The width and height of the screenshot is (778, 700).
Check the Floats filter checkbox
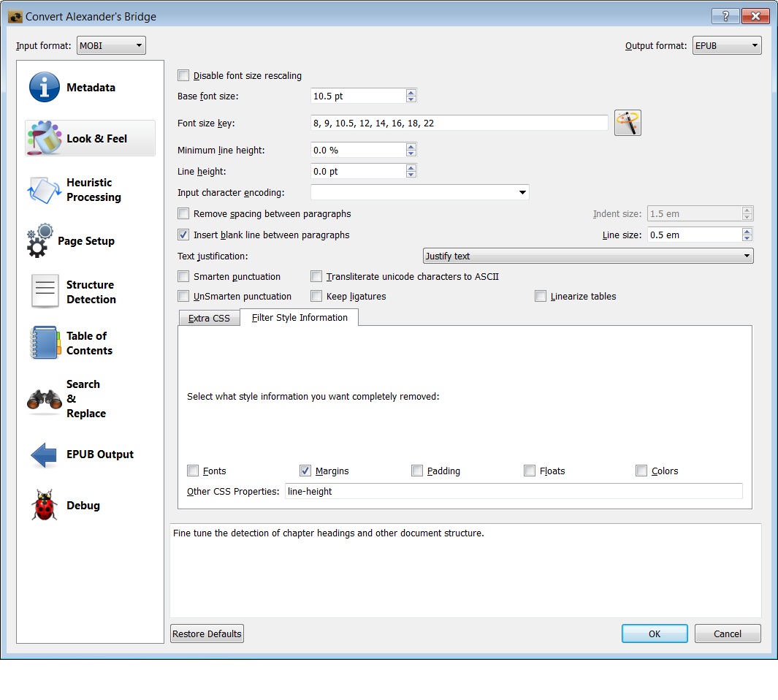pyautogui.click(x=530, y=471)
